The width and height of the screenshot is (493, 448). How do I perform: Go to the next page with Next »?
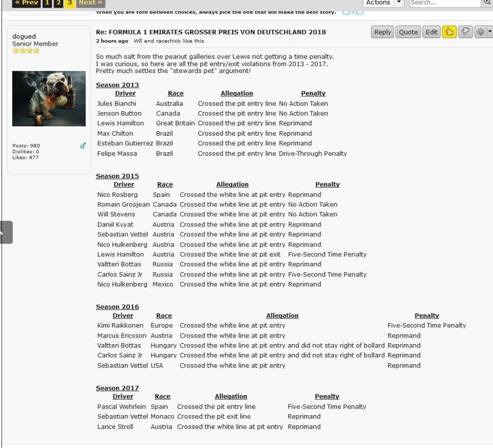click(x=90, y=3)
